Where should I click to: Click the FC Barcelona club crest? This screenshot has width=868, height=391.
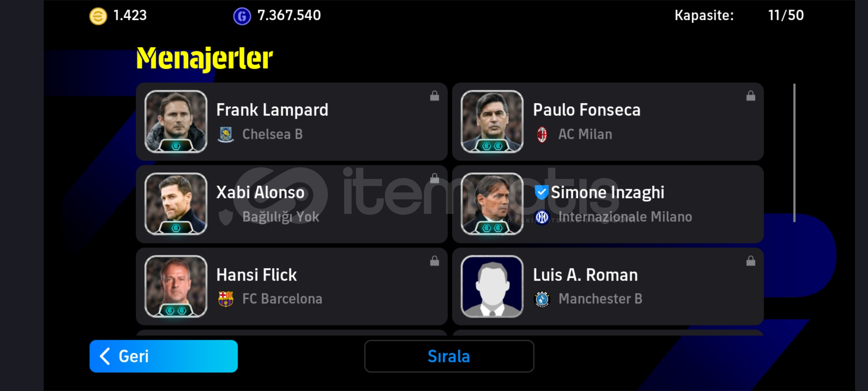coord(226,299)
